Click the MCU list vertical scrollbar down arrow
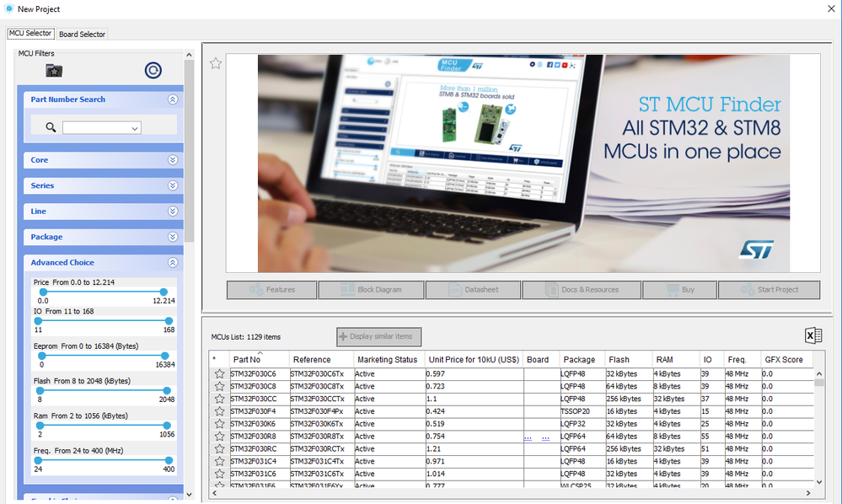 819,482
